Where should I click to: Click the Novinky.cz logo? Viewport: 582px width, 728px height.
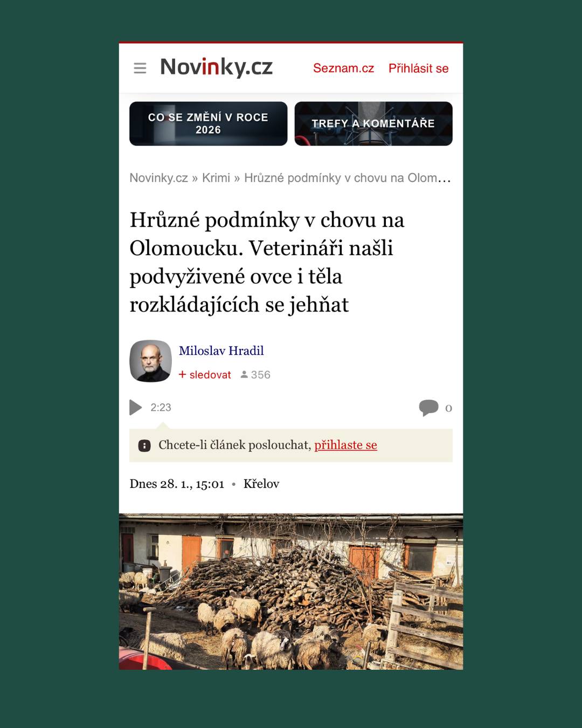point(216,67)
